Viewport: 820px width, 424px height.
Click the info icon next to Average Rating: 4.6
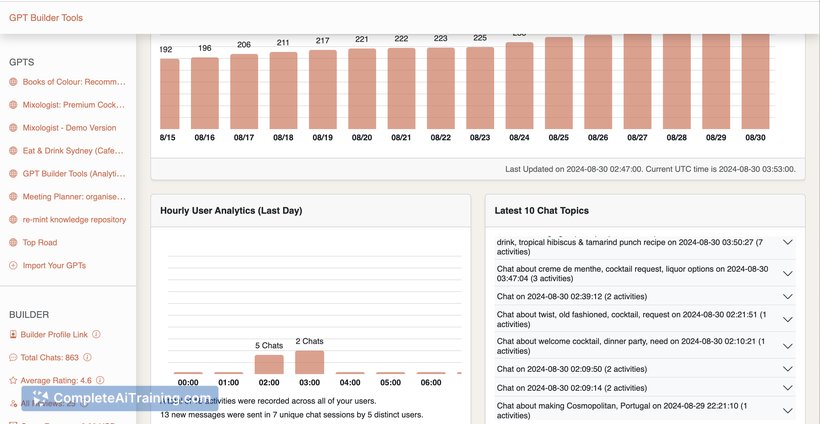pyautogui.click(x=100, y=381)
